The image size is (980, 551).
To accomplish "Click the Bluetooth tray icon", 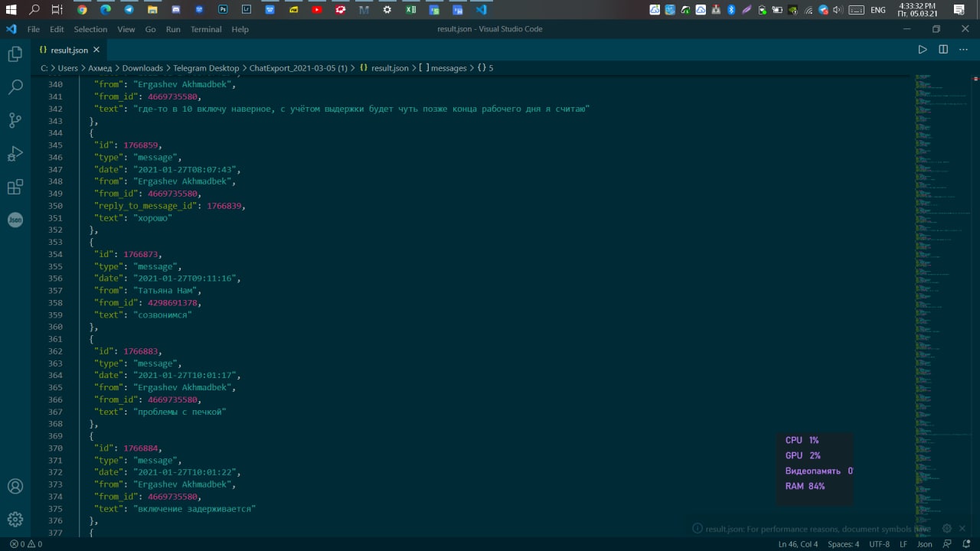I will pos(731,10).
